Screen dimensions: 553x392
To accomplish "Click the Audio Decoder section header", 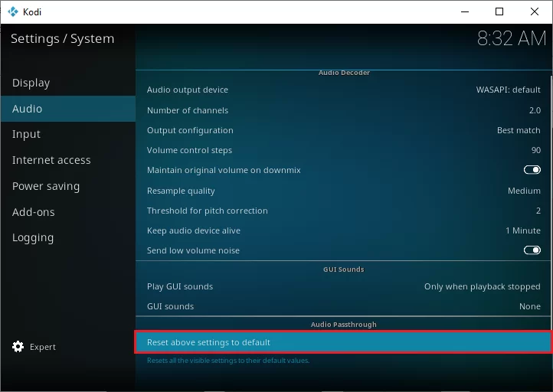I will [x=344, y=73].
